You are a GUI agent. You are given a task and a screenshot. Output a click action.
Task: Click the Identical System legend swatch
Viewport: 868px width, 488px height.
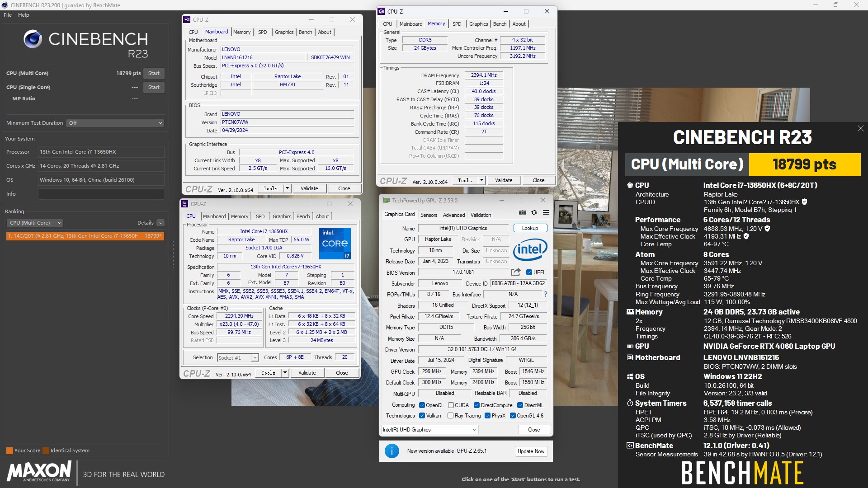45,450
